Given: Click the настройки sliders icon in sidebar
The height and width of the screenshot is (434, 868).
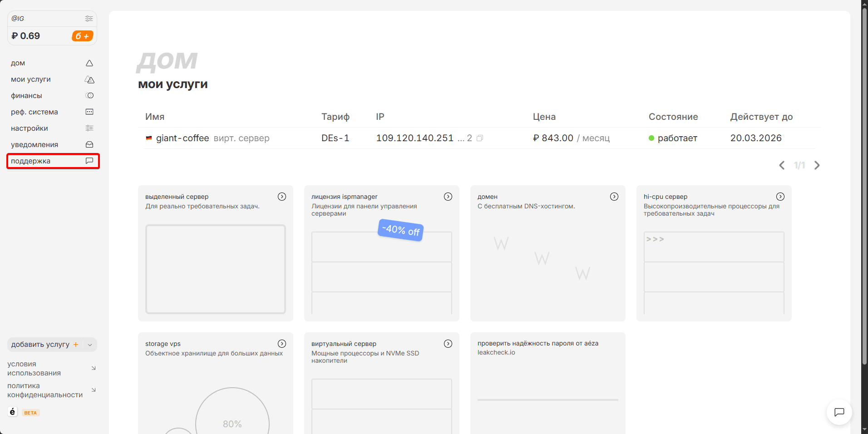Looking at the screenshot, I should pyautogui.click(x=89, y=128).
